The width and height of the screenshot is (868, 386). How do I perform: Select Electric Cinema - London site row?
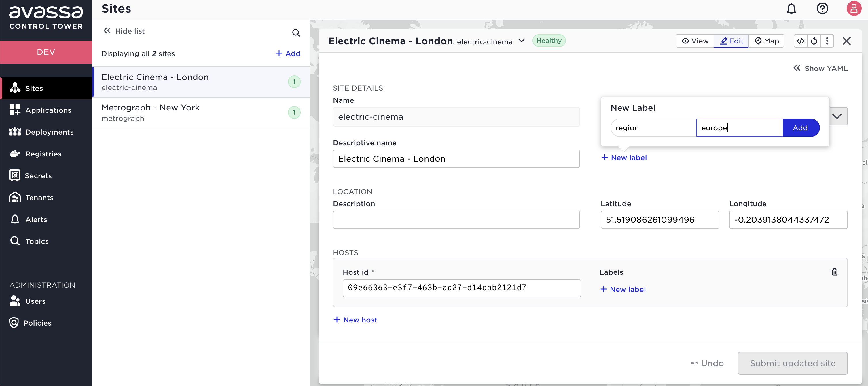point(201,82)
